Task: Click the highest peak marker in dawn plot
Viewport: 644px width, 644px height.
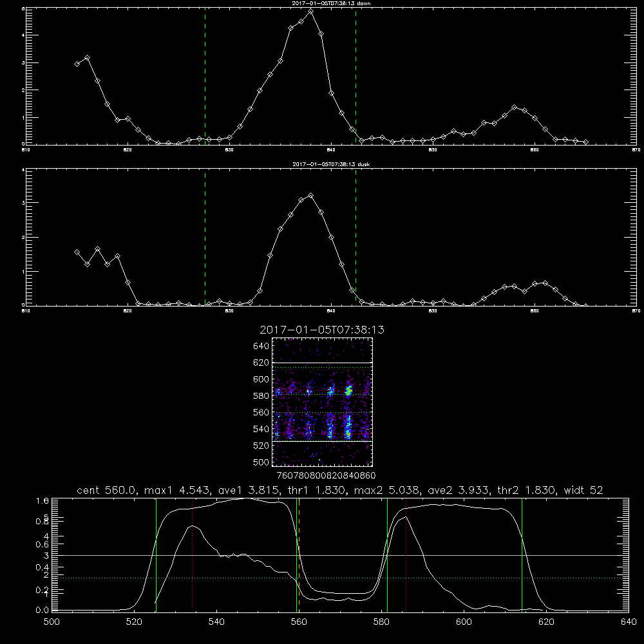Action: coord(311,12)
